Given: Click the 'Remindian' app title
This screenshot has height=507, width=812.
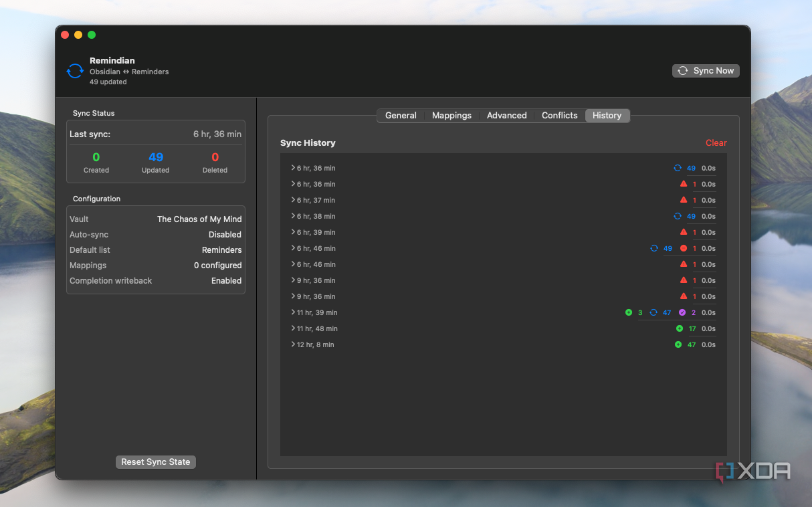Looking at the screenshot, I should tap(112, 61).
